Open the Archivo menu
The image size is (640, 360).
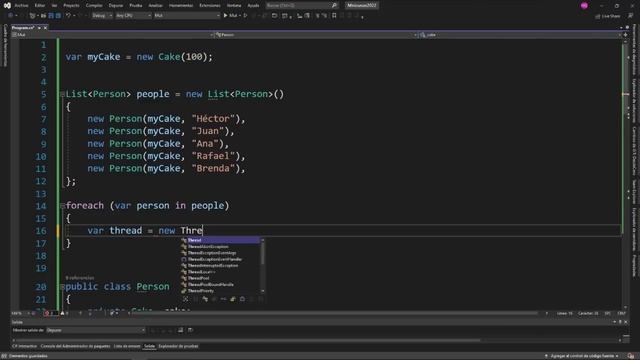21,5
